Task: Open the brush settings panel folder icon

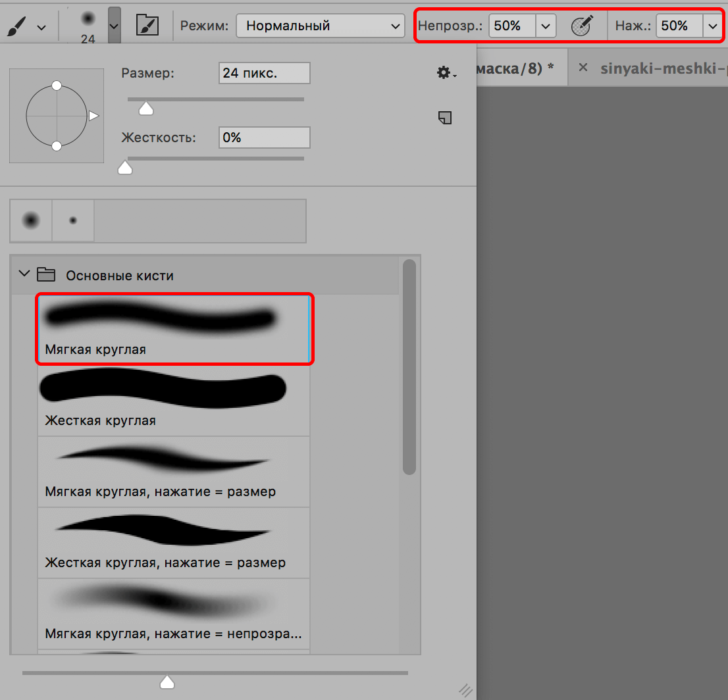Action: (x=147, y=26)
